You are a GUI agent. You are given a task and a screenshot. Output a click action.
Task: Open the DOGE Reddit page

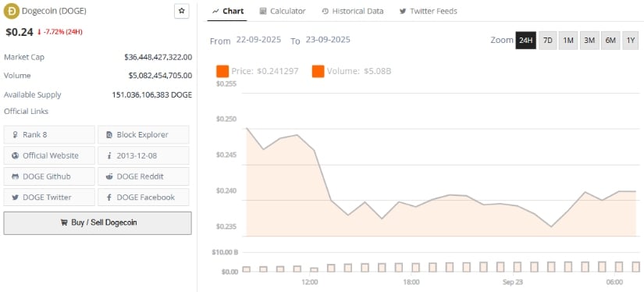(x=144, y=176)
